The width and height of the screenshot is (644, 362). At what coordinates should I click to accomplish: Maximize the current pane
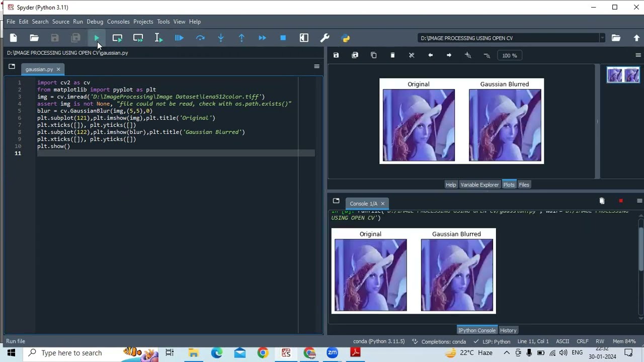304,38
